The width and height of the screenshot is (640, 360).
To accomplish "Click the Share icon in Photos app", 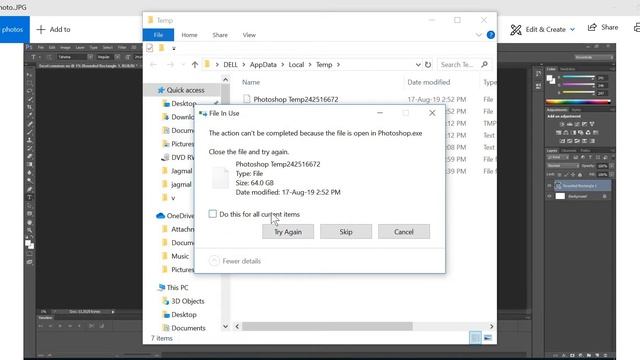I will tap(592, 27).
